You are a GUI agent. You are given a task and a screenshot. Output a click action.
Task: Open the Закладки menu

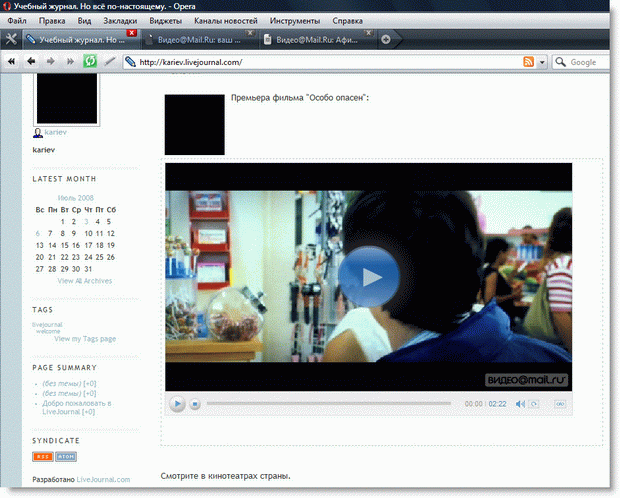[x=120, y=21]
